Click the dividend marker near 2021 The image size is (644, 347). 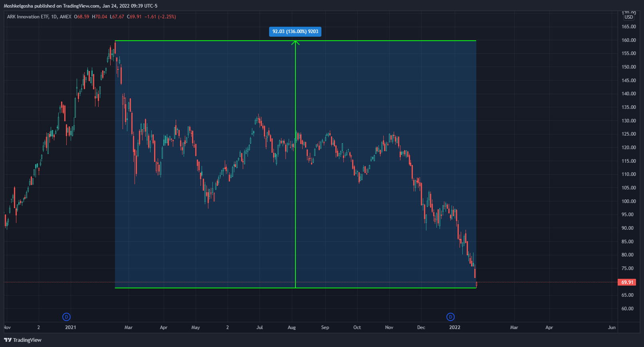pyautogui.click(x=67, y=317)
